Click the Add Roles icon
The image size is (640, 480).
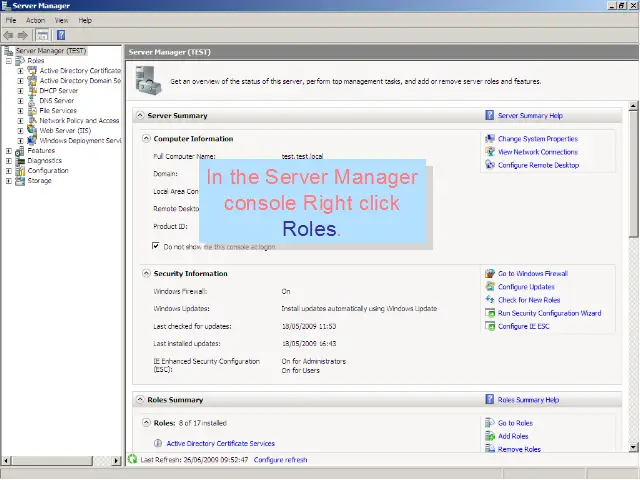pos(490,436)
